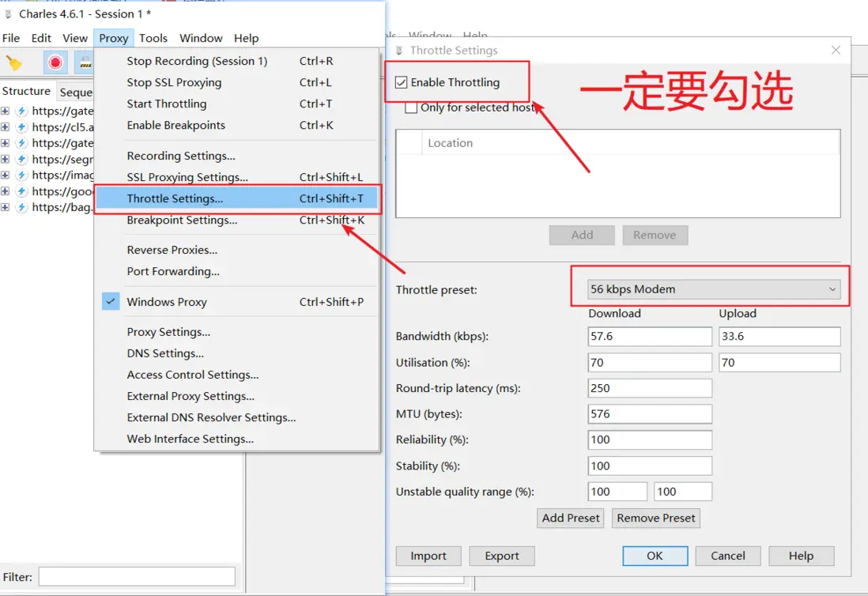This screenshot has height=596, width=868.
Task: Click the MTU bytes field
Action: tap(650, 414)
